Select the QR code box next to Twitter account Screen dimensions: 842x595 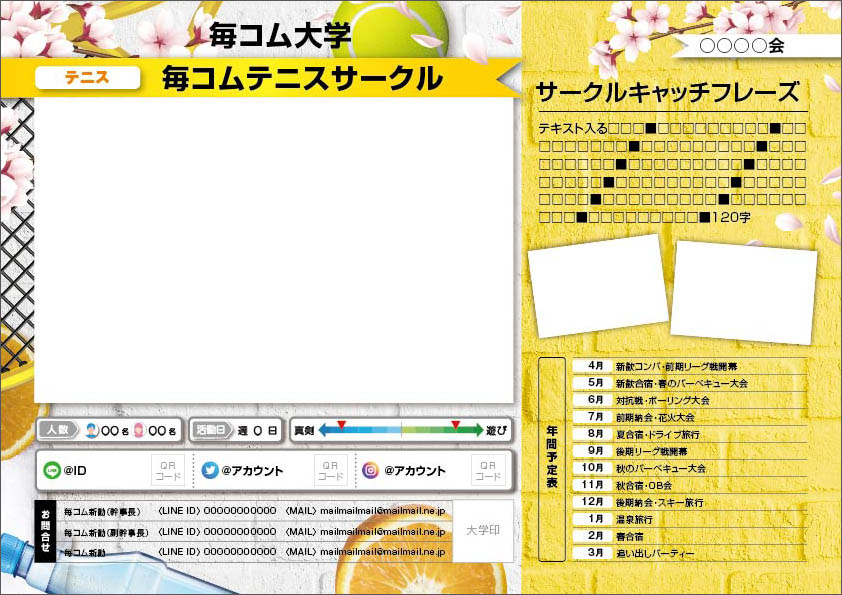[x=330, y=470]
